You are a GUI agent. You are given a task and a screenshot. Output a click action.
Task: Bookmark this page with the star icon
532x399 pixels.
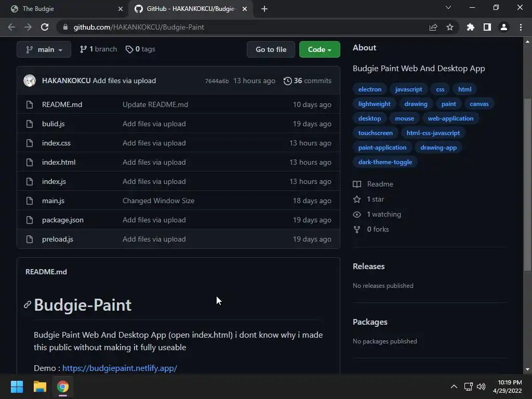click(450, 27)
